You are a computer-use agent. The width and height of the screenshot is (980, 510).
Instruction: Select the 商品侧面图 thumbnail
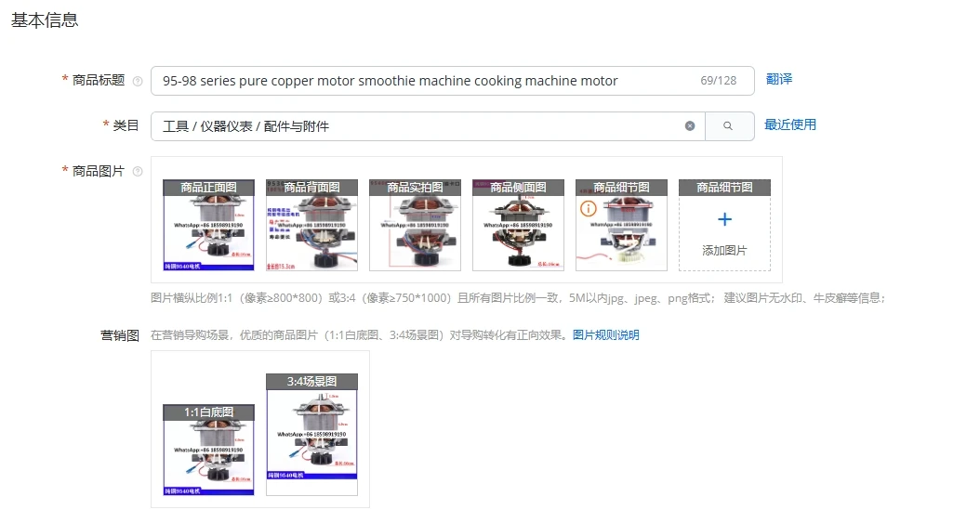pyautogui.click(x=518, y=226)
